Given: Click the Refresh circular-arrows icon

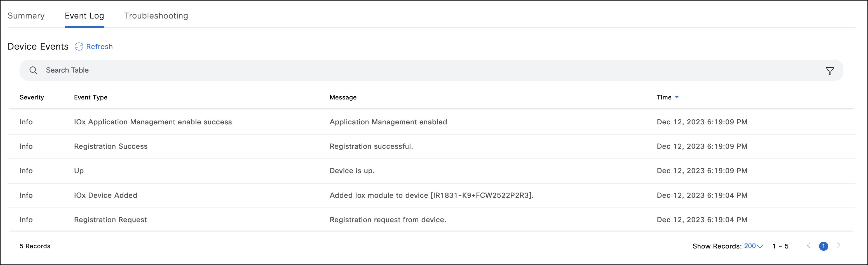Looking at the screenshot, I should coord(79,47).
